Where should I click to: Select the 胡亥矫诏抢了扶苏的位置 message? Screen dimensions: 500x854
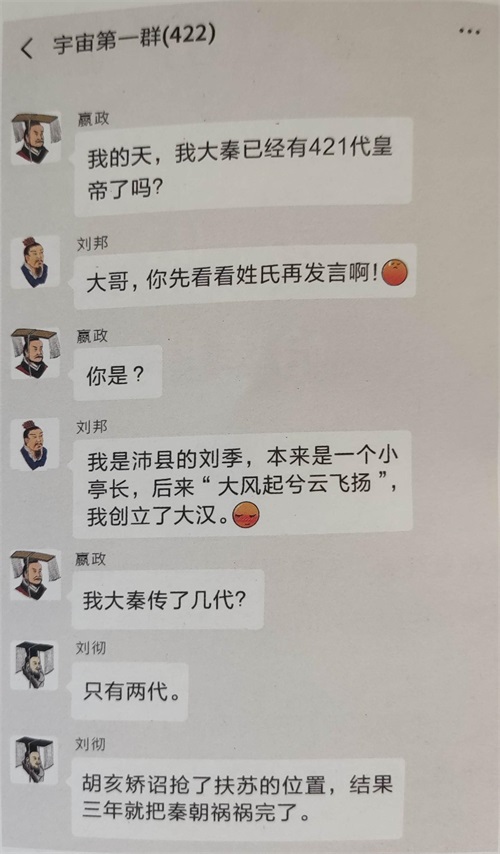coord(237,798)
